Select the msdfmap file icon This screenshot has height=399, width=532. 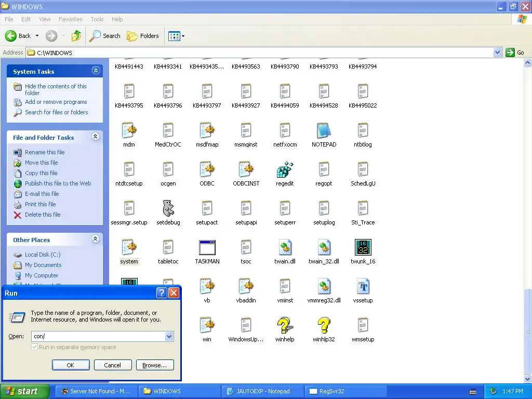pyautogui.click(x=207, y=130)
